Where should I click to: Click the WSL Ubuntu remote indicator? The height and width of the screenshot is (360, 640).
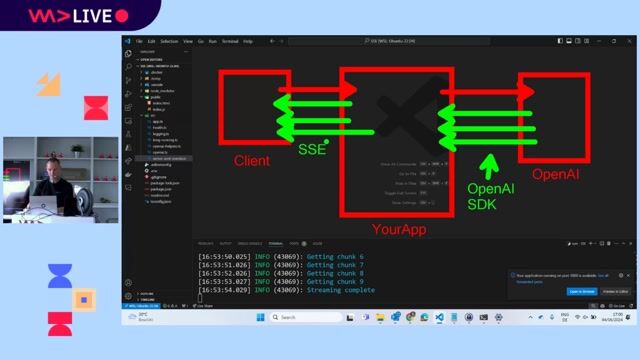[142, 306]
